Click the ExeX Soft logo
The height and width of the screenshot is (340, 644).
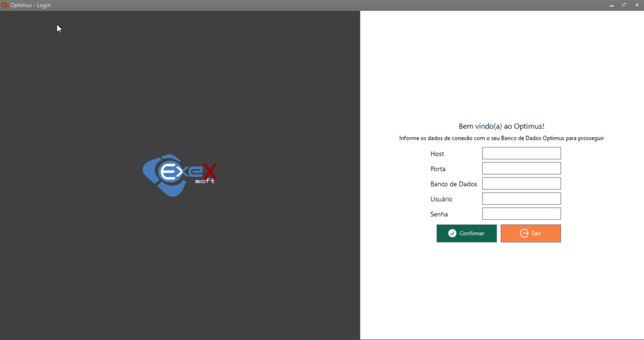click(x=180, y=174)
